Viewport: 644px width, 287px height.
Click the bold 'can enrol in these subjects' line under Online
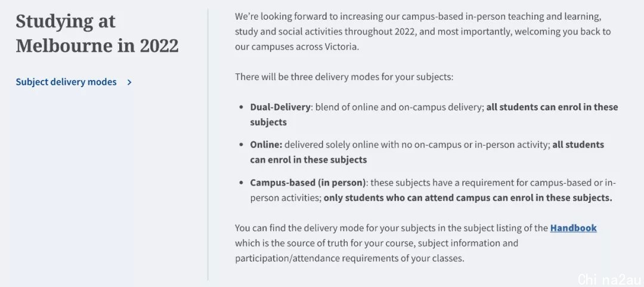(x=308, y=159)
